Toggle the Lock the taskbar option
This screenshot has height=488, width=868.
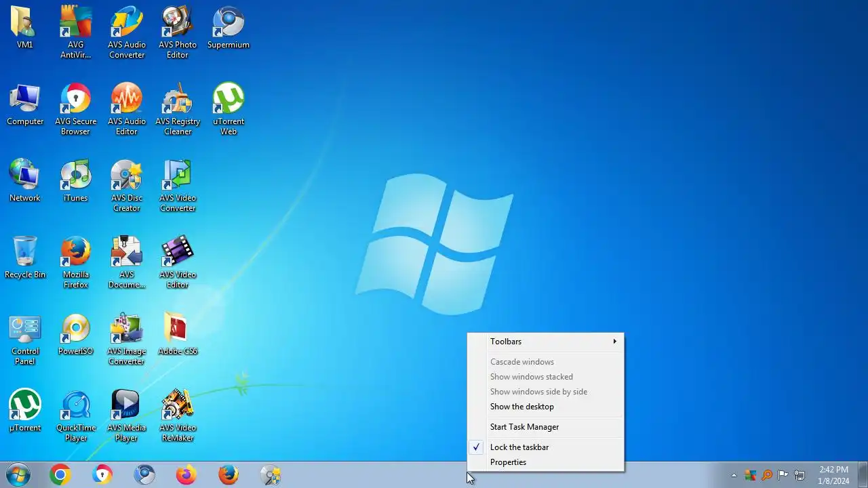[x=545, y=447]
